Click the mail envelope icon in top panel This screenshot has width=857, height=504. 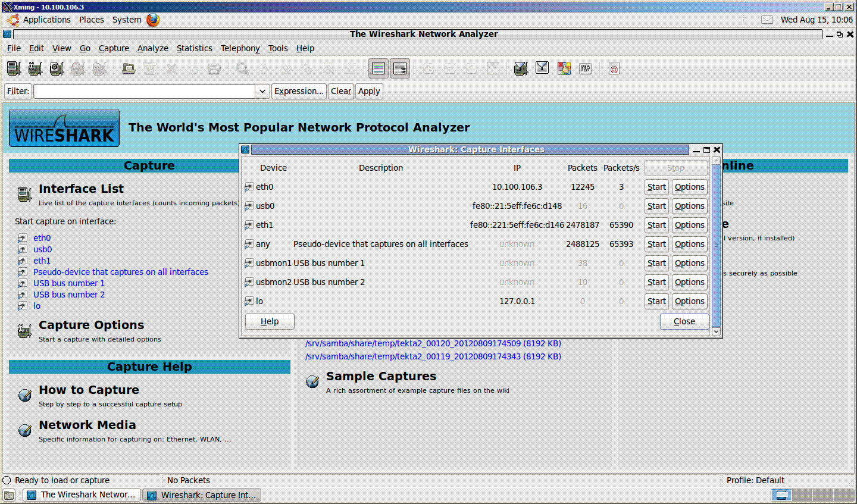click(767, 20)
